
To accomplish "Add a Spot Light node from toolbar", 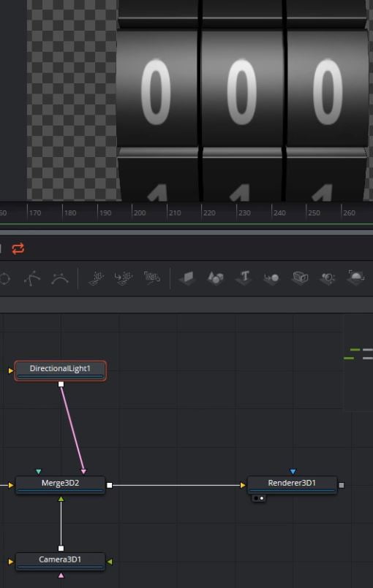I will [328, 278].
